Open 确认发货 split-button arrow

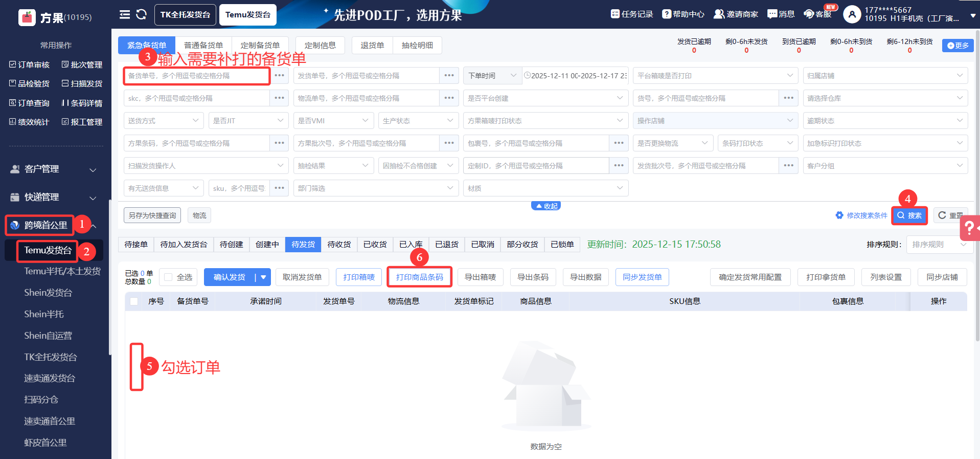pyautogui.click(x=263, y=277)
